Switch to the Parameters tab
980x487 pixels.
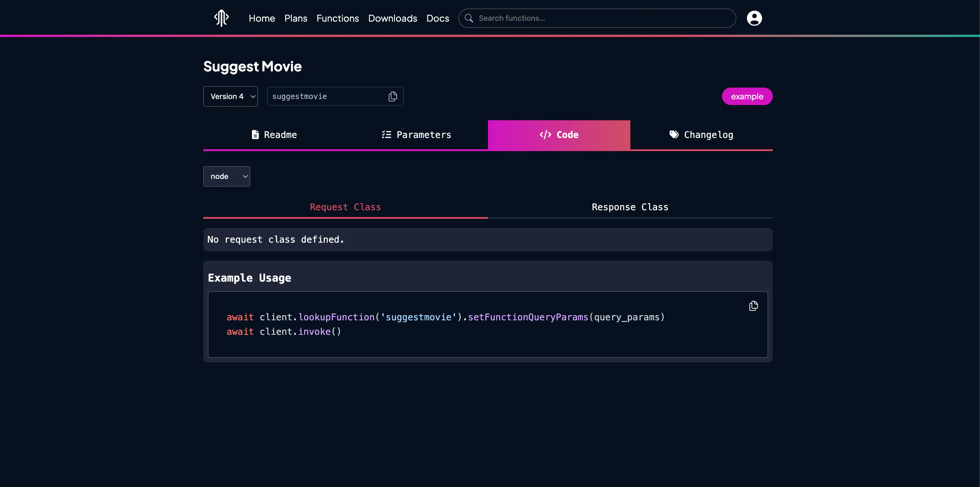tap(417, 135)
